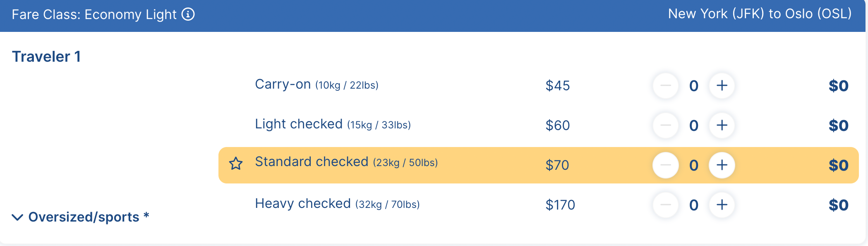Click the star icon beside Standard checked
Viewport: 868px width, 246px height.
coord(236,164)
